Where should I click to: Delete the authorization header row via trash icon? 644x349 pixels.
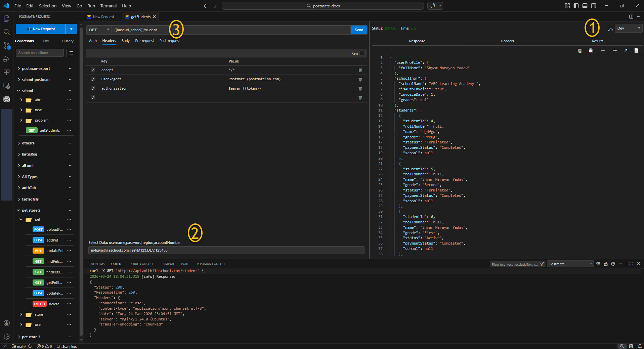tap(360, 88)
